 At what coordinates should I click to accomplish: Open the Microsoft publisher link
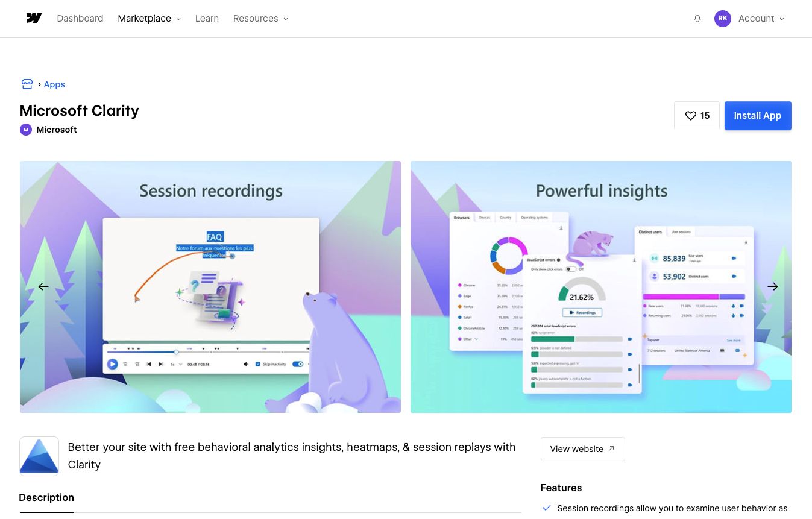point(57,130)
